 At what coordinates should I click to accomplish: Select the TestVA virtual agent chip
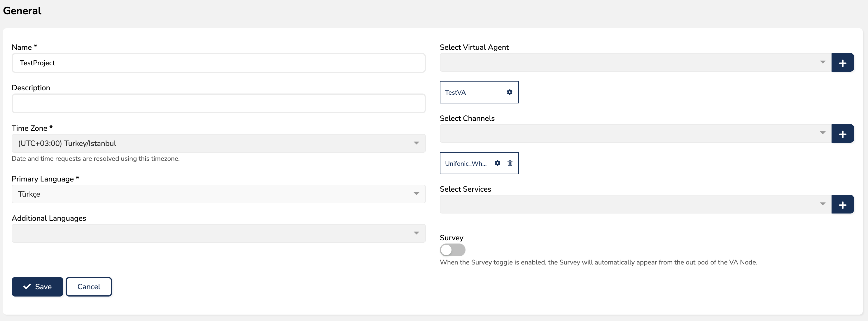(x=456, y=93)
